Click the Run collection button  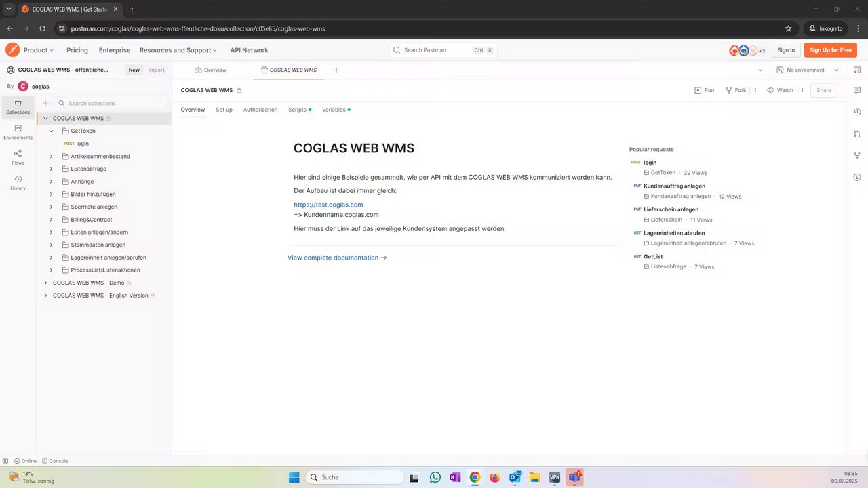point(704,90)
